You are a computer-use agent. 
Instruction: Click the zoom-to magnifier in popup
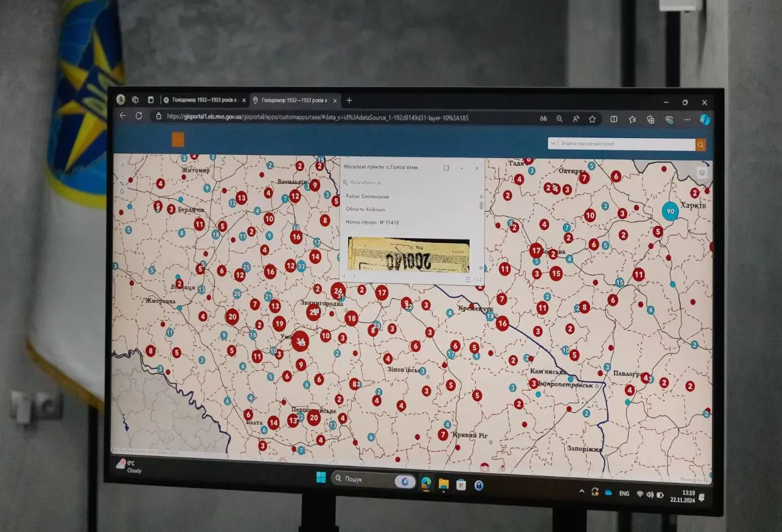click(346, 182)
